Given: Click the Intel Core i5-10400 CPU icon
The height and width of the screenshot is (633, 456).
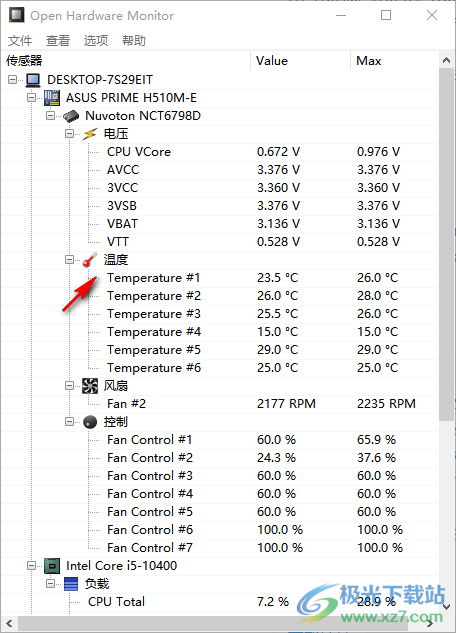Looking at the screenshot, I should coord(52,566).
